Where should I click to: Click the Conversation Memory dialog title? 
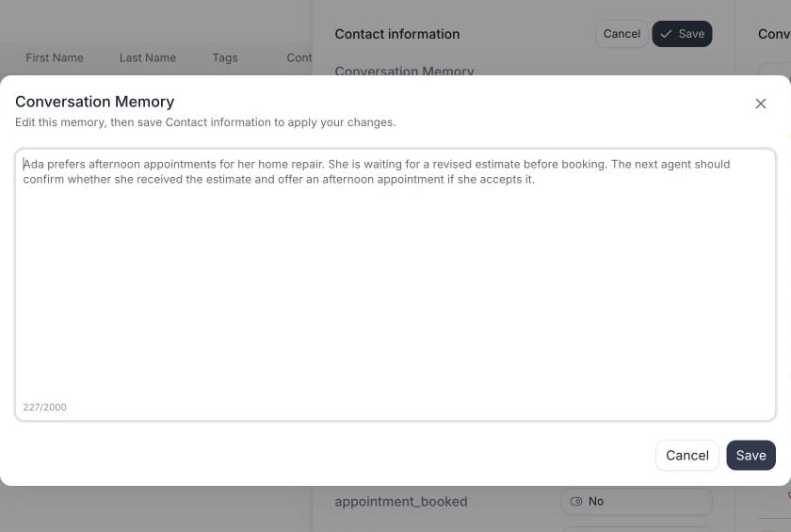click(95, 102)
